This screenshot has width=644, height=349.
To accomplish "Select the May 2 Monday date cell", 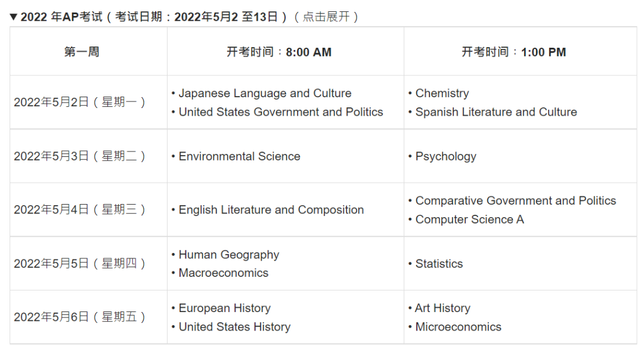I will (80, 102).
